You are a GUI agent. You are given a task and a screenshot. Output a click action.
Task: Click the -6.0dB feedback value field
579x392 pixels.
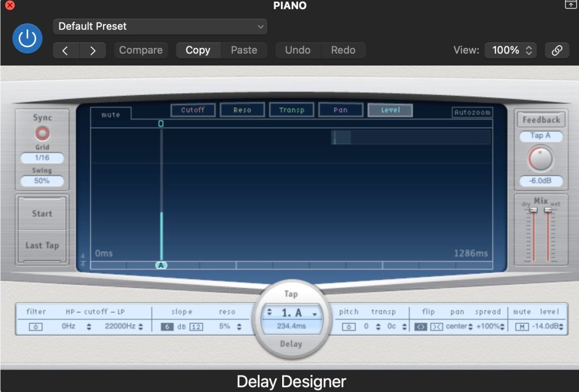pos(541,181)
